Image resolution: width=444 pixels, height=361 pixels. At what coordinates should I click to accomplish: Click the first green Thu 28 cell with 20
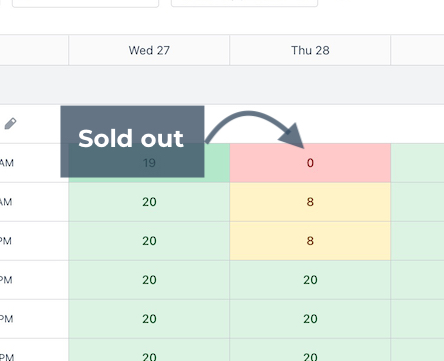coord(310,280)
